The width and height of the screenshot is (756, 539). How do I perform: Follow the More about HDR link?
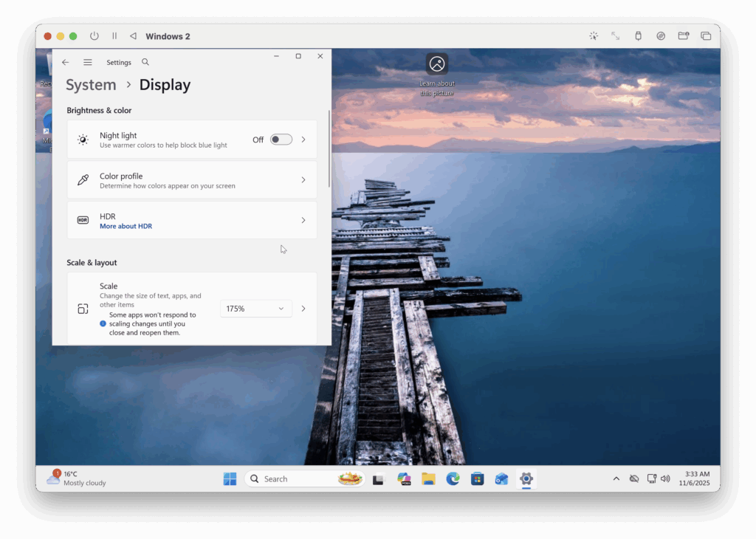coord(126,226)
